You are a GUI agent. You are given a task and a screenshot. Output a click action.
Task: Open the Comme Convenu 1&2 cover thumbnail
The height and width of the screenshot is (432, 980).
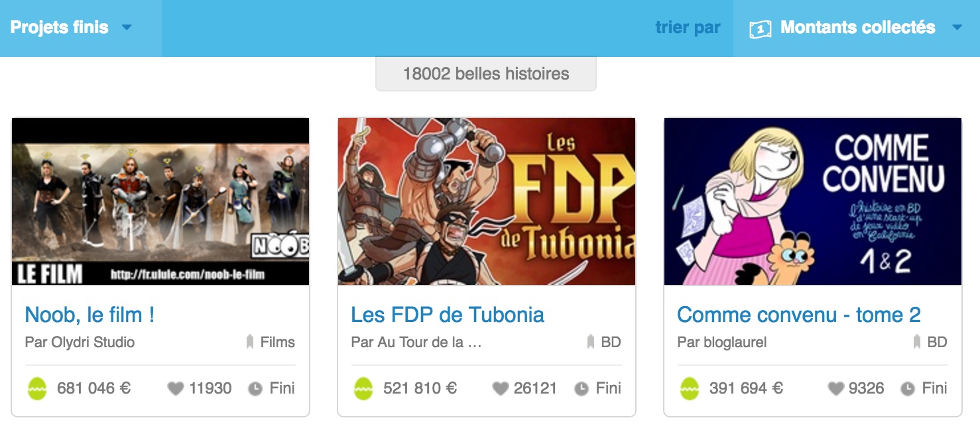click(x=813, y=201)
